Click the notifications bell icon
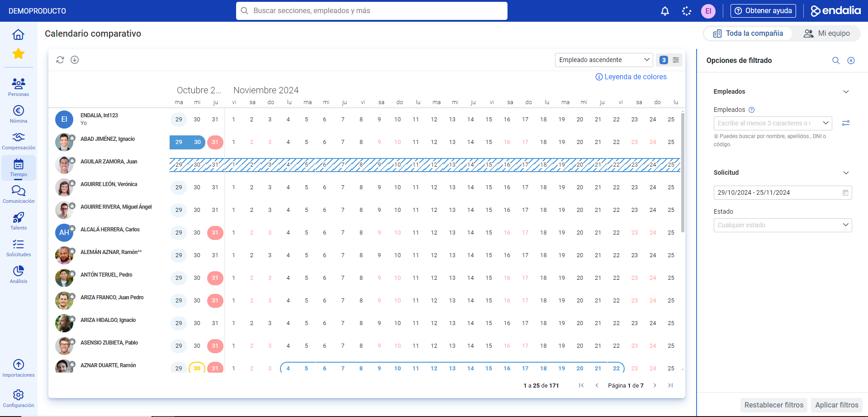This screenshot has height=417, width=868. pyautogui.click(x=665, y=11)
